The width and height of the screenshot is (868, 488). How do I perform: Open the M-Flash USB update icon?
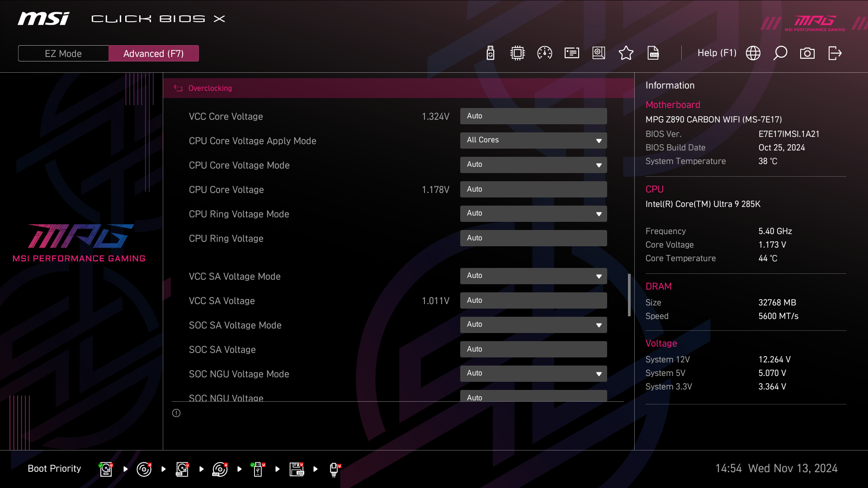tap(490, 53)
